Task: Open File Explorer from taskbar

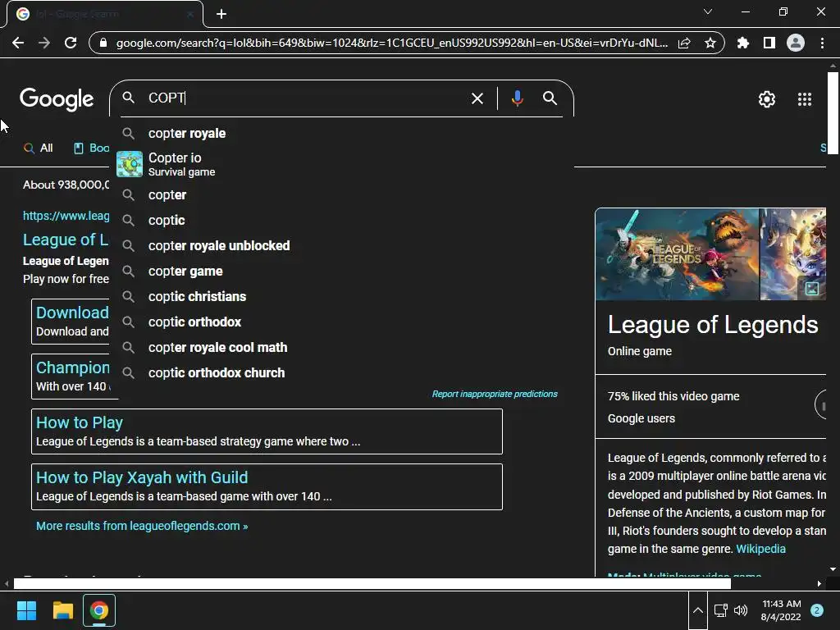Action: (x=62, y=610)
